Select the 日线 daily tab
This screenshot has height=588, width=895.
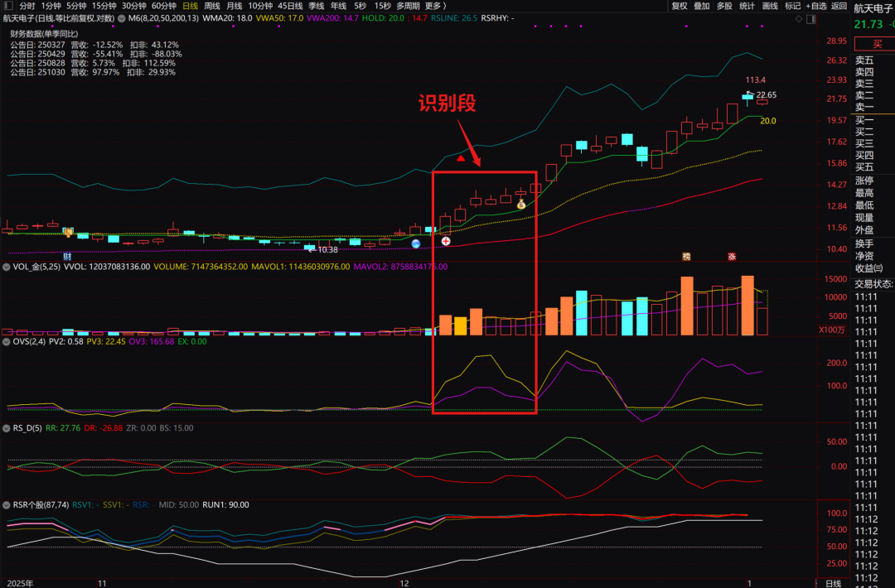(x=190, y=6)
